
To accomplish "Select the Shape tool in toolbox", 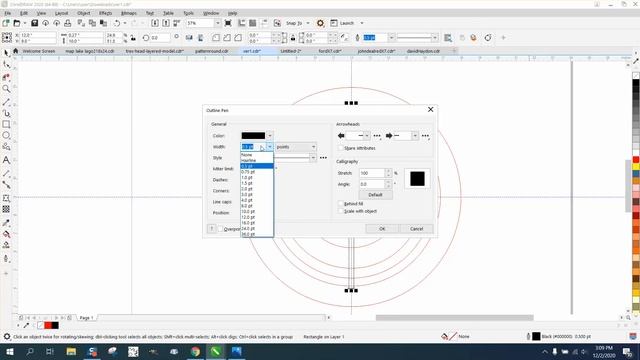I will (6, 64).
